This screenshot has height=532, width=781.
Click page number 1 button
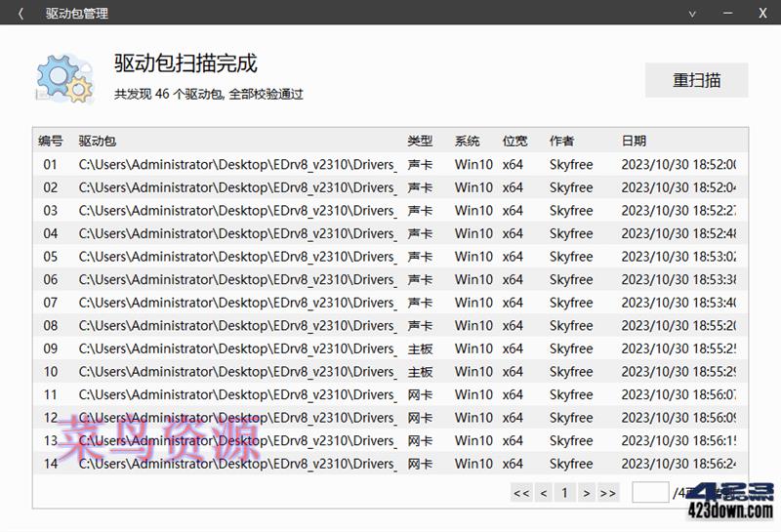[x=564, y=493]
